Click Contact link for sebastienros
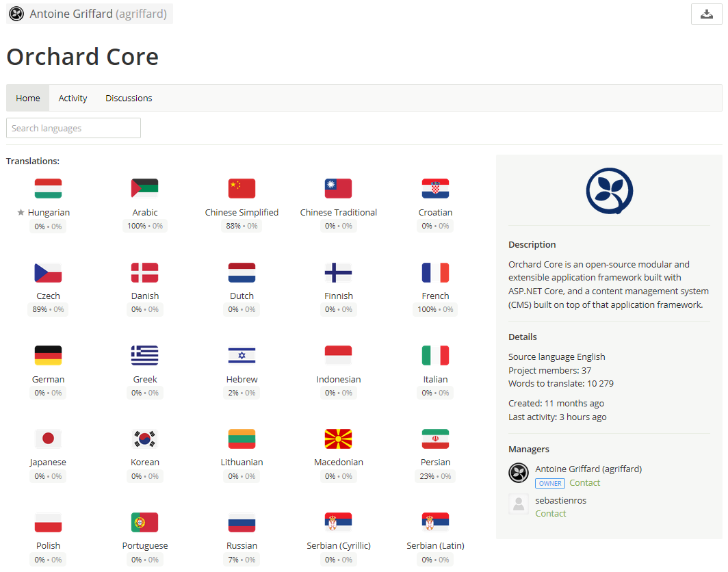728x572 pixels. pos(551,513)
